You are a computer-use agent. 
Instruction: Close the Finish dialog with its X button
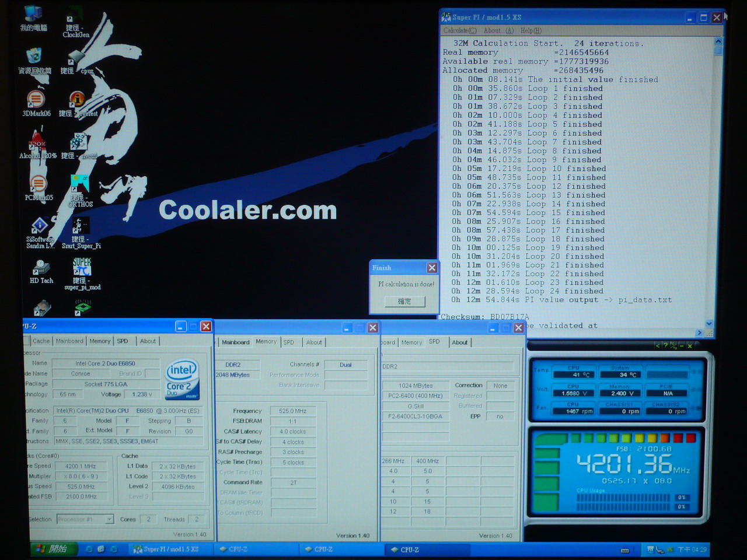[432, 268]
